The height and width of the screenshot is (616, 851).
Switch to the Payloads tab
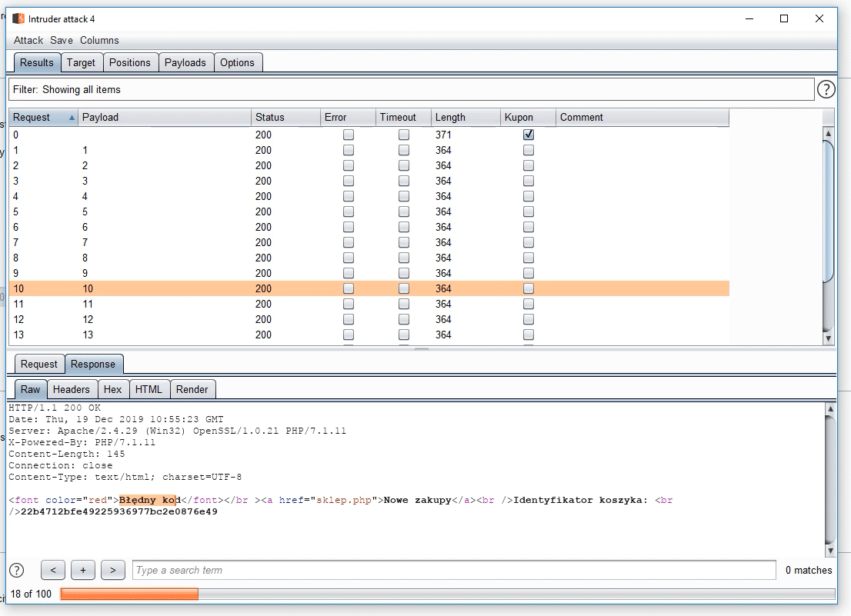[185, 62]
